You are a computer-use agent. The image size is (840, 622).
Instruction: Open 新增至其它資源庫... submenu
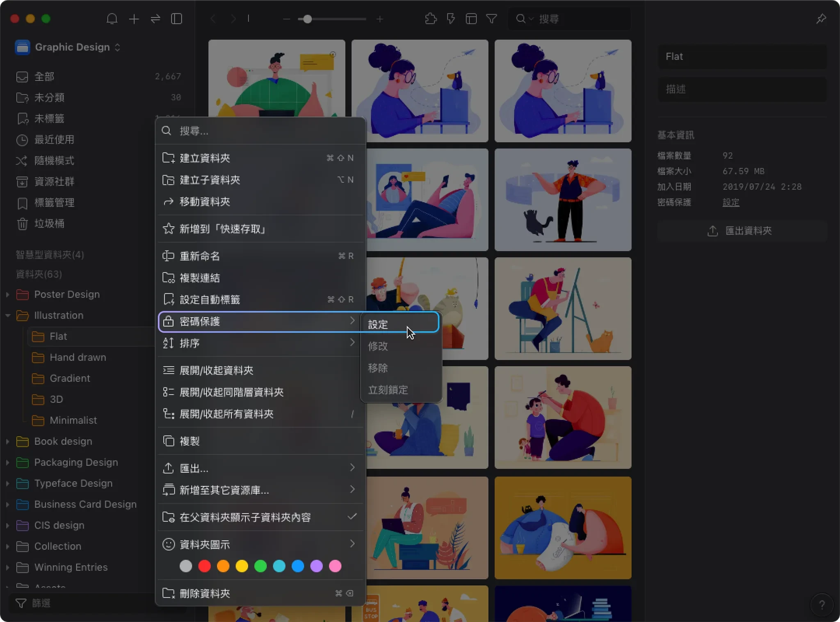260,490
